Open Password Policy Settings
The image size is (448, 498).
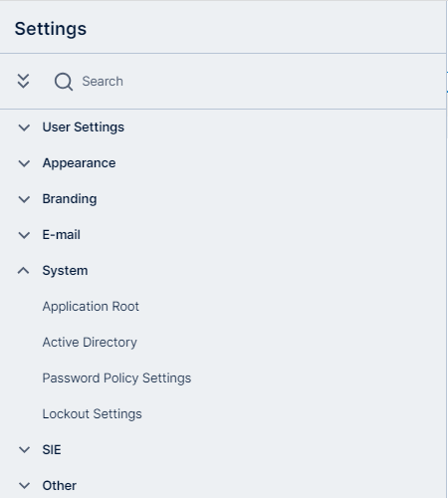tap(116, 378)
